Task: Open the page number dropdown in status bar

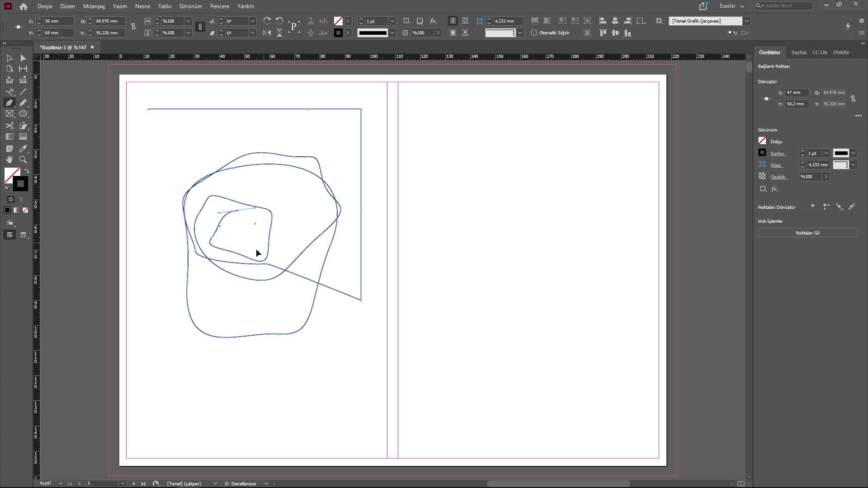Action: (123, 483)
